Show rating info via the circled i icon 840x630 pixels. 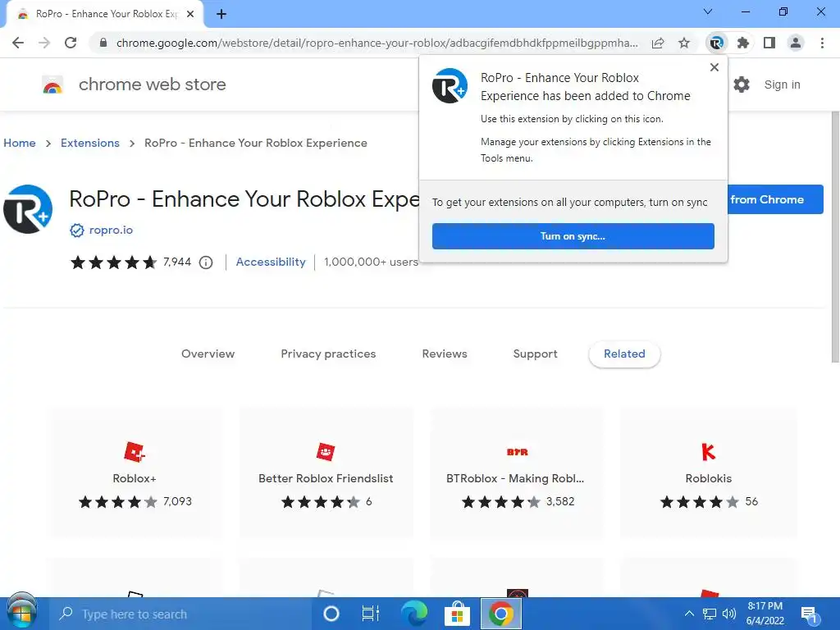coord(206,262)
